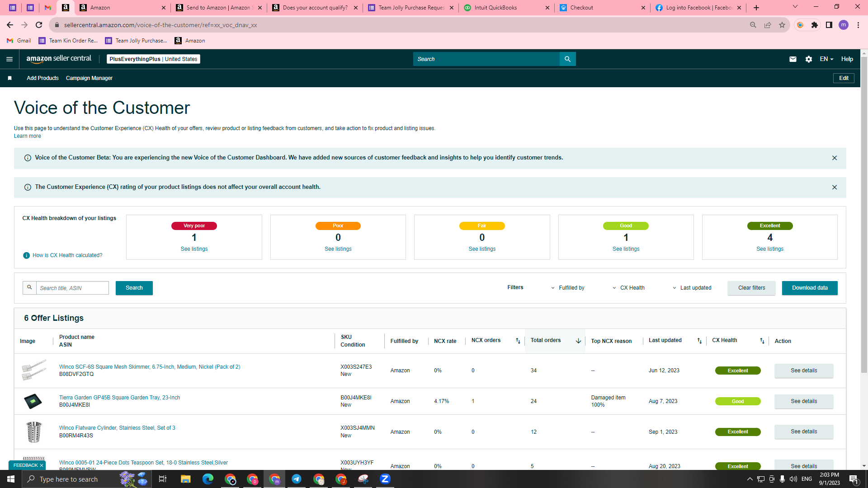Viewport: 868px width, 488px height.
Task: Click the Windows Start button
Action: point(11,479)
